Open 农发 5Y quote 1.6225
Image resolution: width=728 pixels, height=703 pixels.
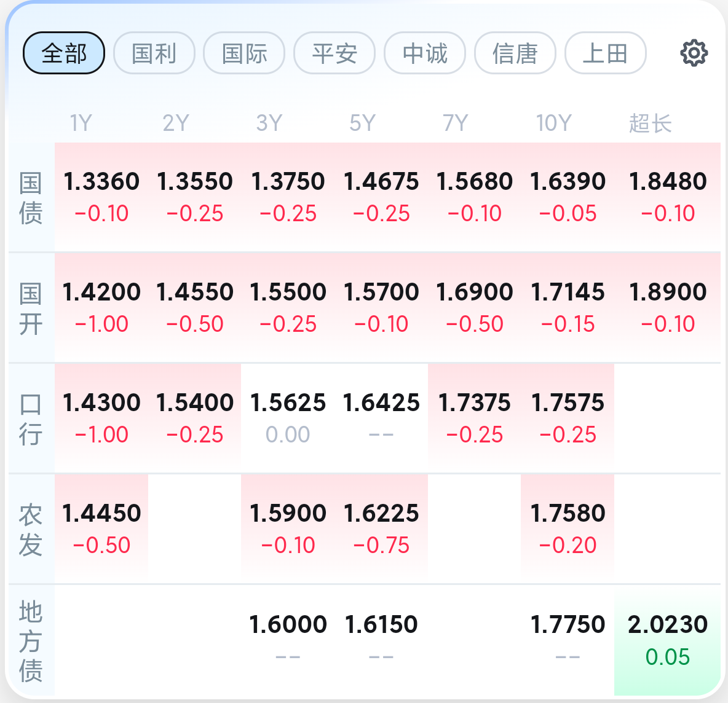click(x=381, y=528)
